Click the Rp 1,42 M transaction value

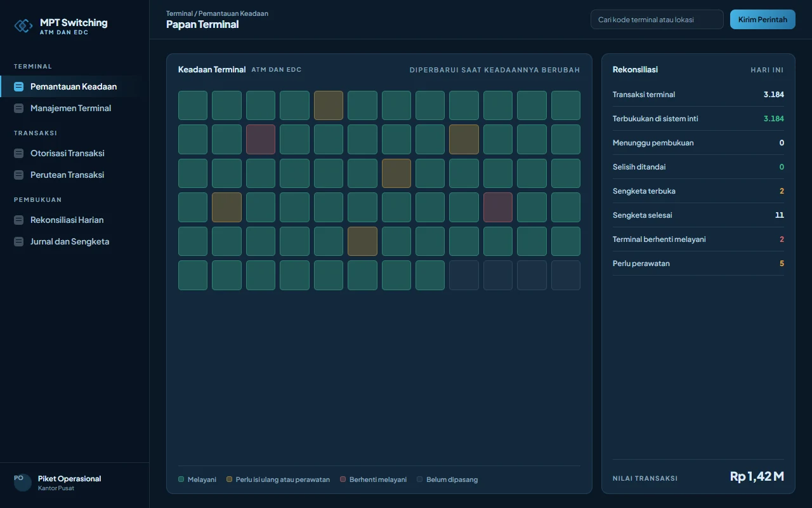(757, 476)
